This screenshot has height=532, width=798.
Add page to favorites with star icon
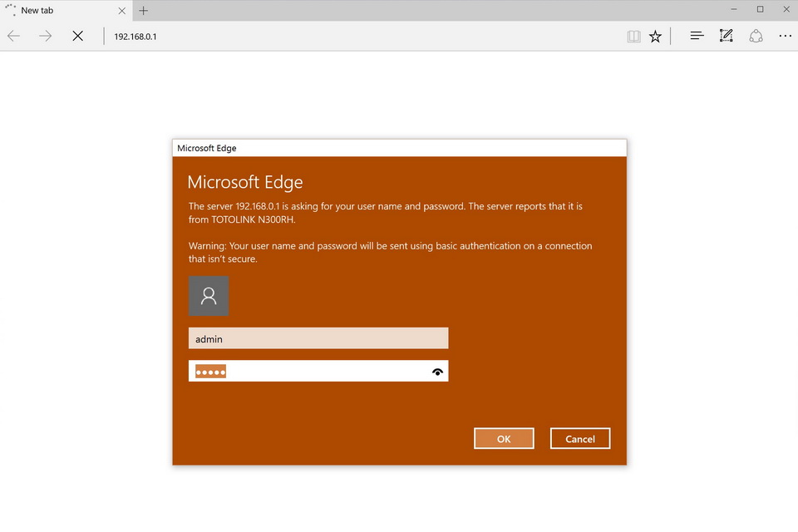655,37
